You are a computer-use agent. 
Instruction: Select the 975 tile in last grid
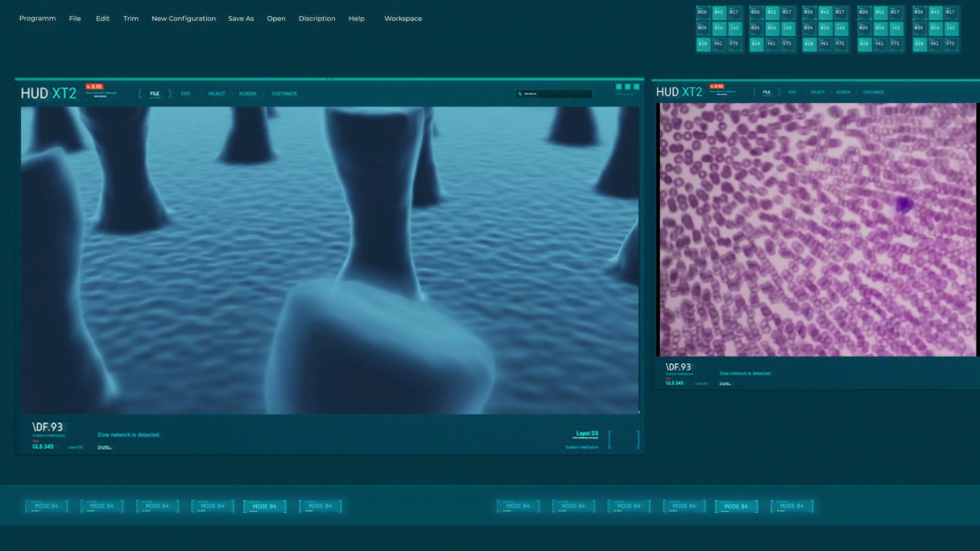[x=950, y=44]
